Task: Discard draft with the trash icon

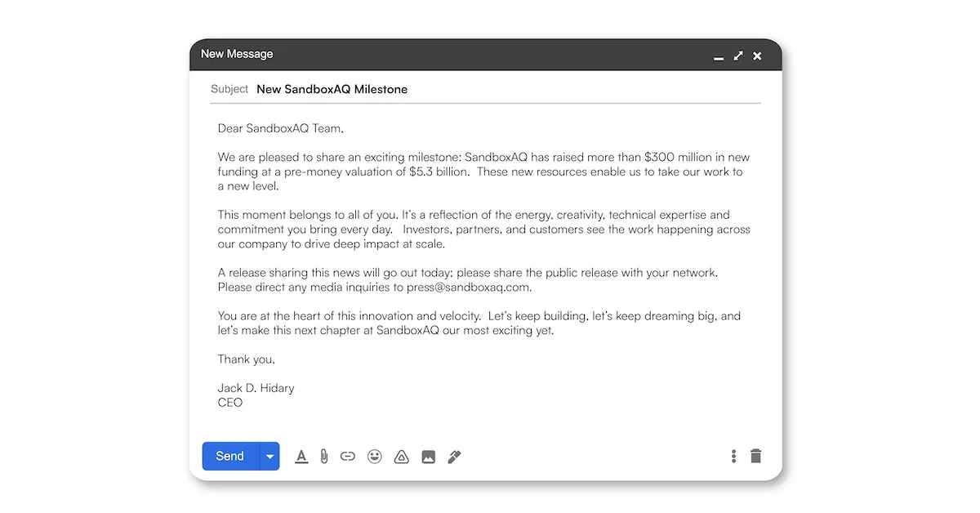Action: point(756,456)
